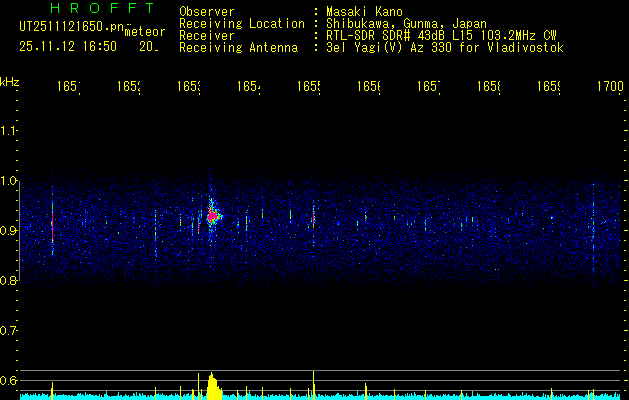Viewport: 629px width, 400px height.
Task: Click the 1651 time axis label
Action: click(x=69, y=86)
